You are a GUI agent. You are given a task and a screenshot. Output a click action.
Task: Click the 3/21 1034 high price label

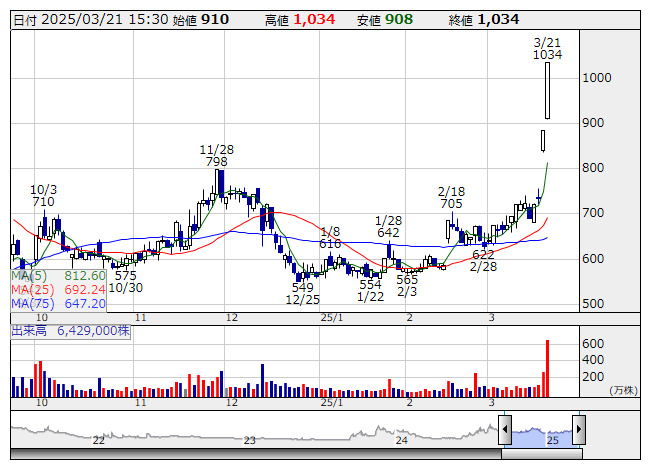[547, 49]
